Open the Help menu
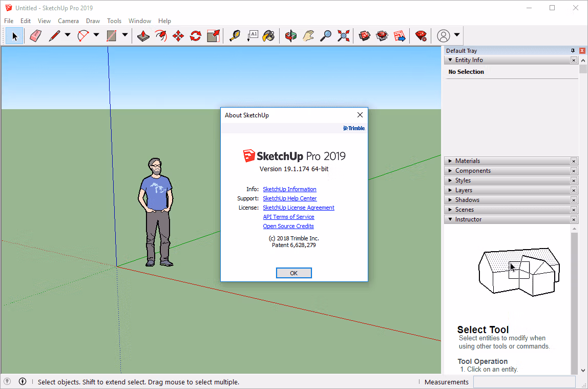Viewport: 588px width, 389px height. [x=164, y=21]
